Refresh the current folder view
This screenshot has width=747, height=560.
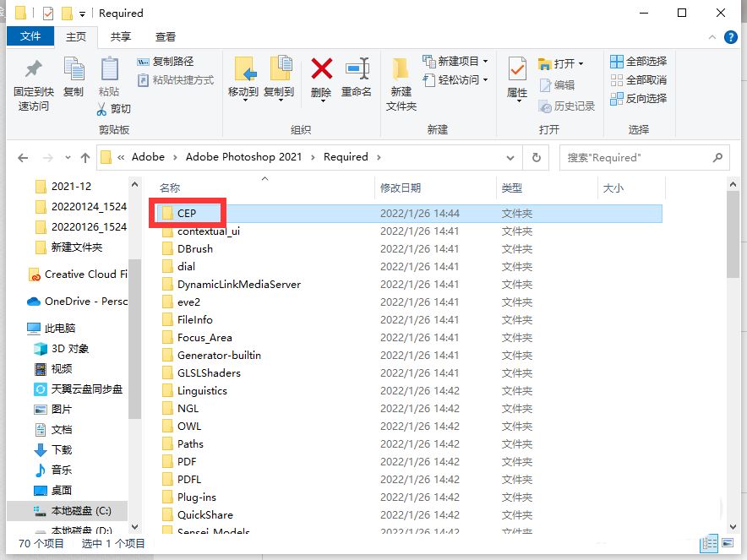[536, 158]
